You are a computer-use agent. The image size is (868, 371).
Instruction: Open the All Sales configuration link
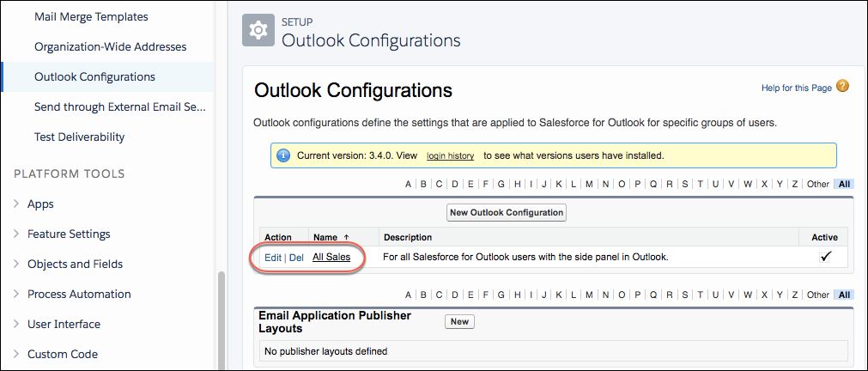coord(331,257)
